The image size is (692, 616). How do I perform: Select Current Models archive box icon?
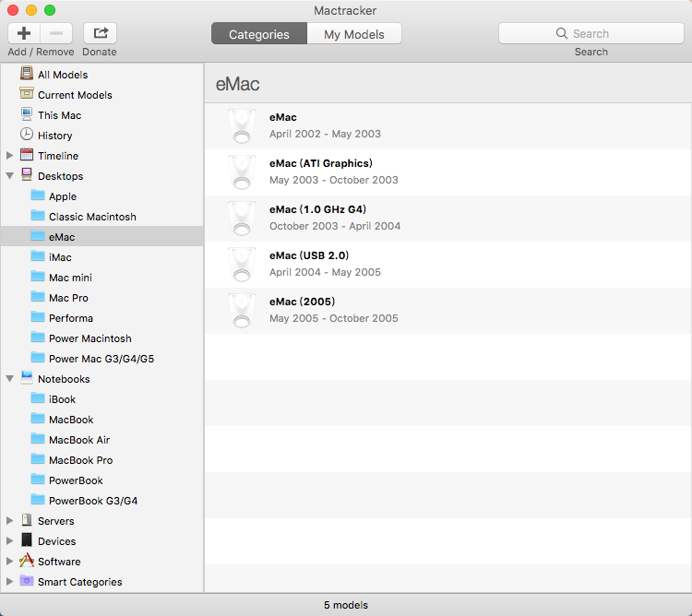(27, 93)
